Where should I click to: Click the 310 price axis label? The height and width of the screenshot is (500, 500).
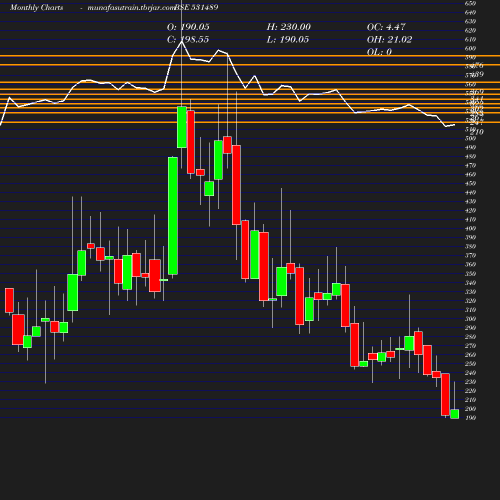coord(470,310)
